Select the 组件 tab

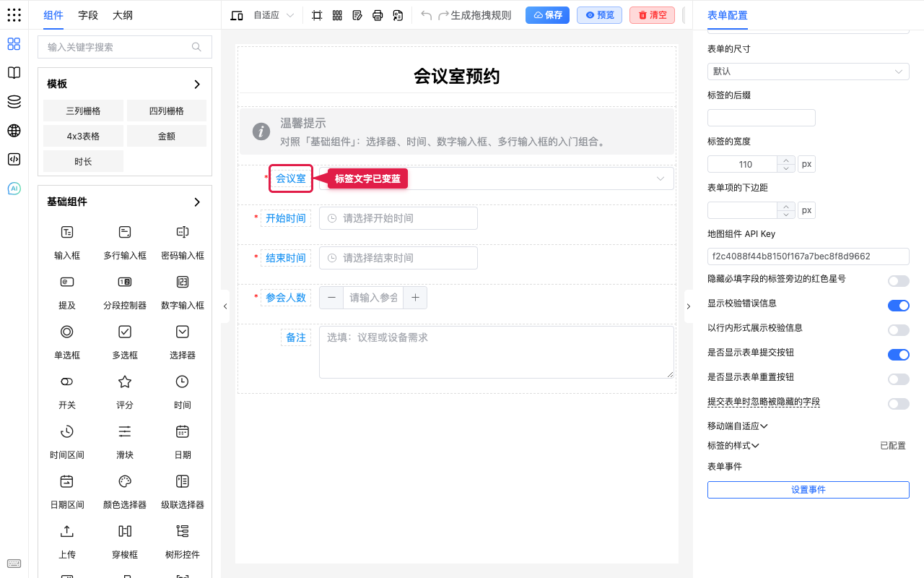(53, 15)
